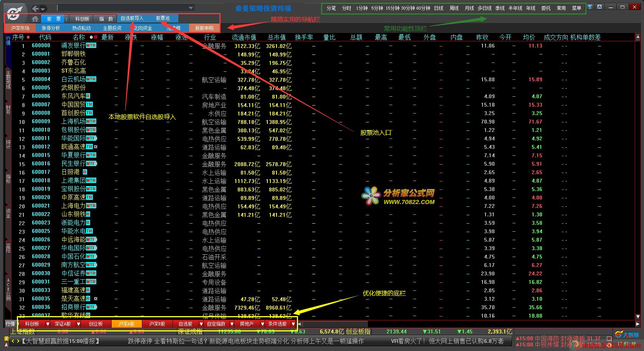Click the 大智慧 logo in the status bar
The image size is (644, 351).
tap(627, 335)
